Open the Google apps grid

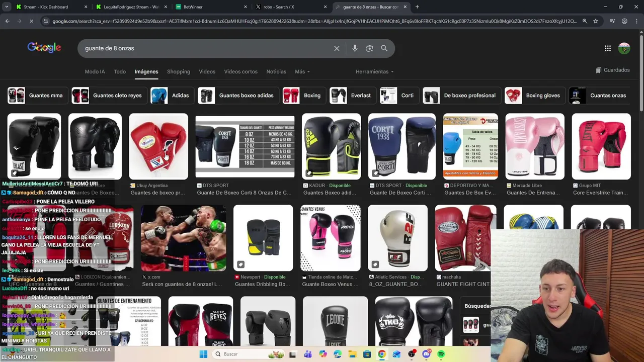tap(608, 48)
